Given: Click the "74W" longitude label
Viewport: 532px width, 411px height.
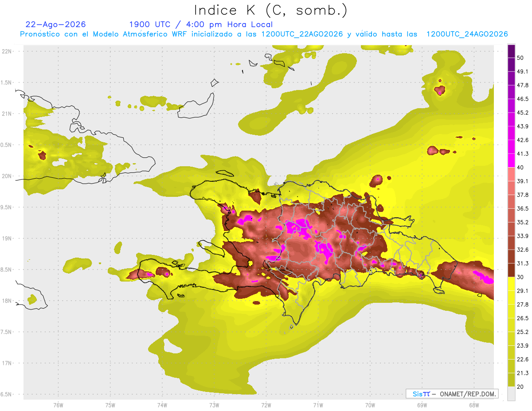Looking at the screenshot, I should (x=162, y=405).
